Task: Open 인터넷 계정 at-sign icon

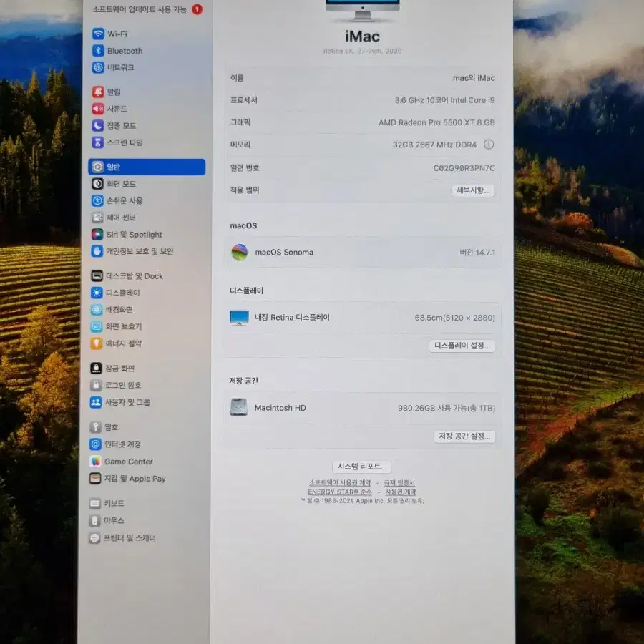Action: [95, 444]
